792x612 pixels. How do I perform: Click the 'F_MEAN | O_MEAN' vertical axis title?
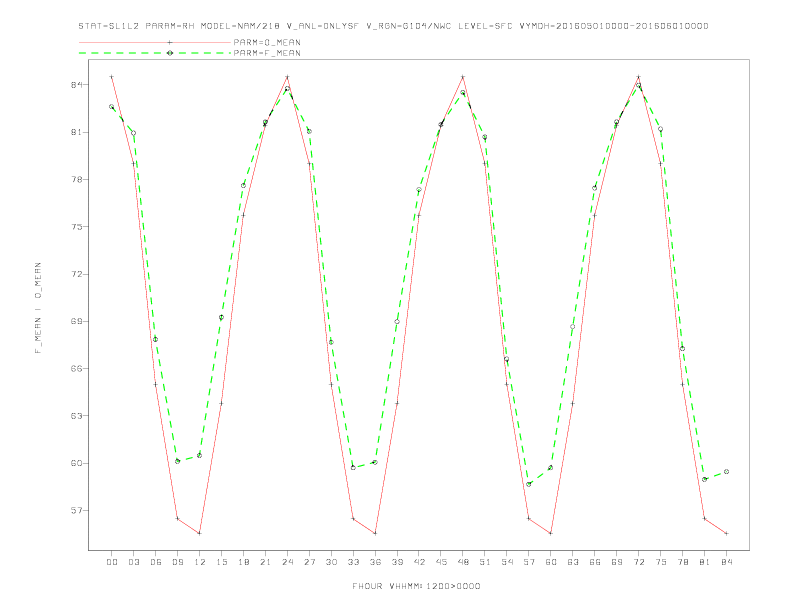38,308
